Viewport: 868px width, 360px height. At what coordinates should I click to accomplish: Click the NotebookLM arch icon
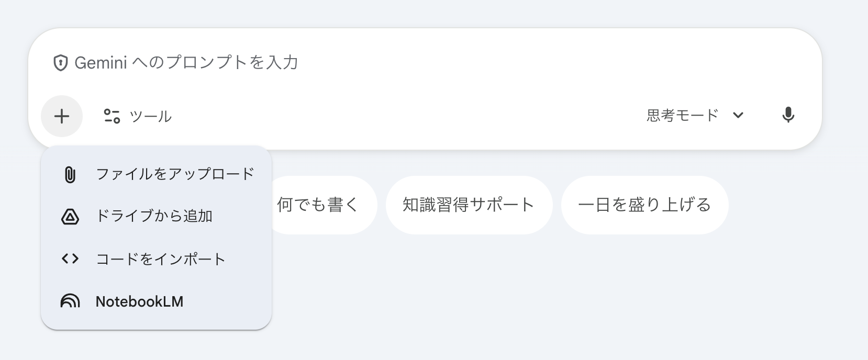point(70,301)
